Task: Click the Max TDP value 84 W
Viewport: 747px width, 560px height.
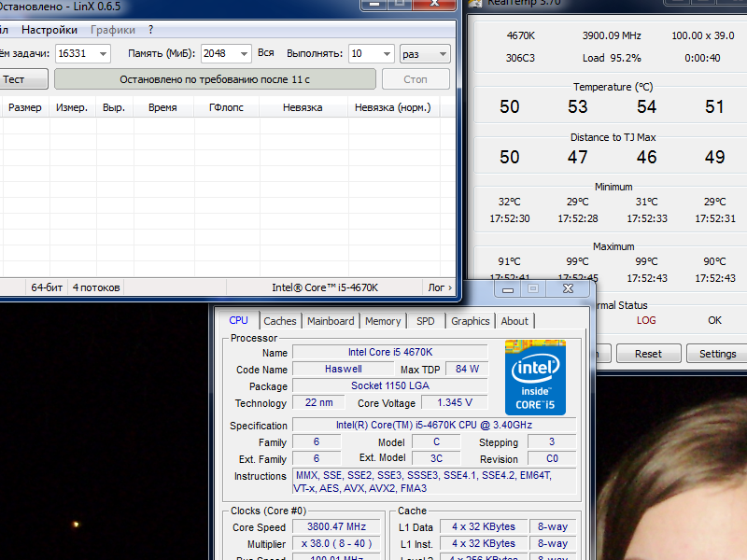Action: click(467, 369)
